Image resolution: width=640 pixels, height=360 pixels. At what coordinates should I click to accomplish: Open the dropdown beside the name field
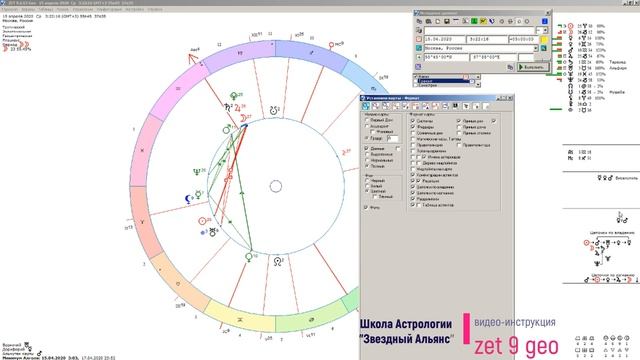(x=545, y=30)
